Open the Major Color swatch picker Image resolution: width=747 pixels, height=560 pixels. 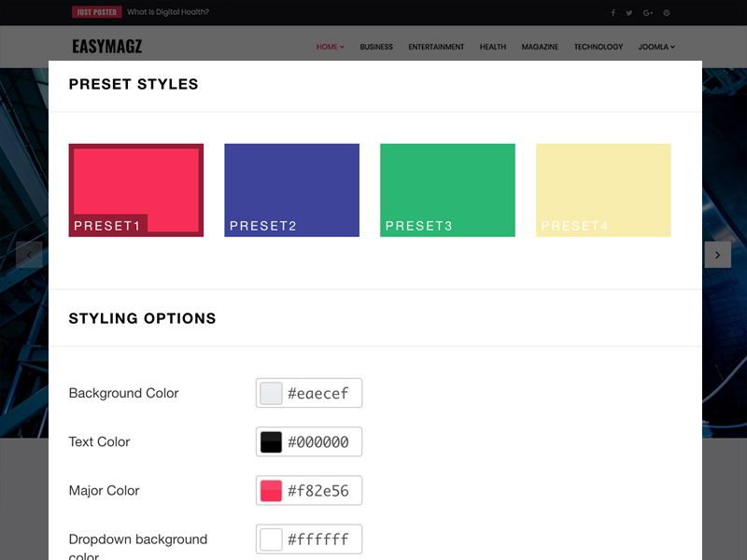[271, 491]
